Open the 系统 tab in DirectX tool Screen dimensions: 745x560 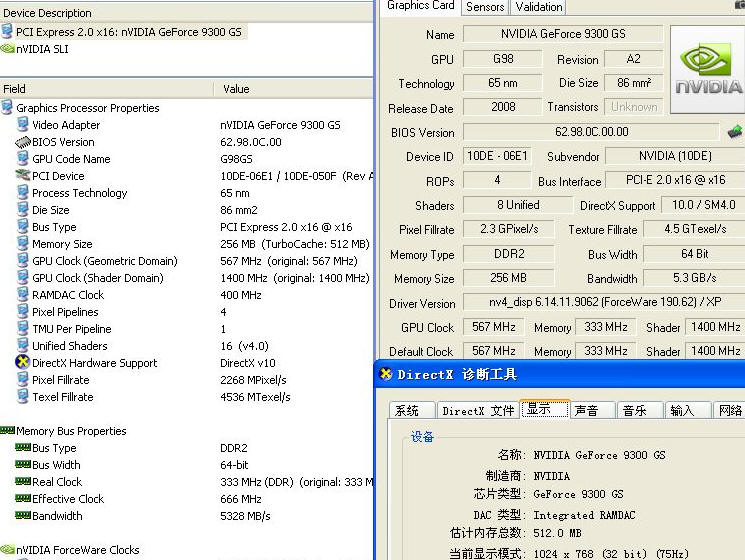click(x=412, y=410)
